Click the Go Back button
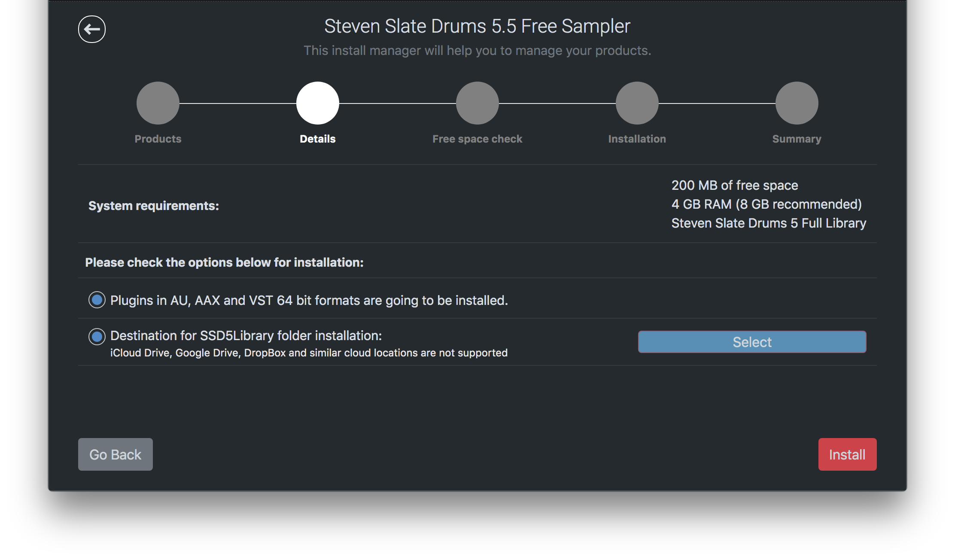This screenshot has height=560, width=955. (x=116, y=454)
